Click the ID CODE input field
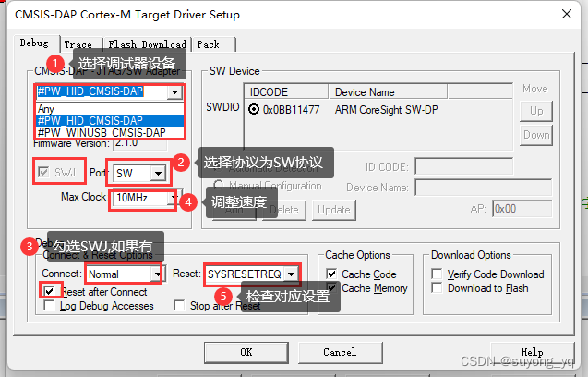Image resolution: width=588 pixels, height=377 pixels. coord(464,166)
